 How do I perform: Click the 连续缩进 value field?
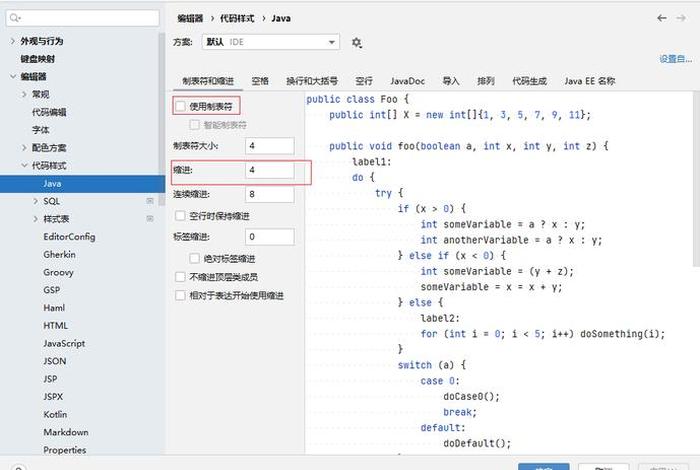pyautogui.click(x=270, y=194)
